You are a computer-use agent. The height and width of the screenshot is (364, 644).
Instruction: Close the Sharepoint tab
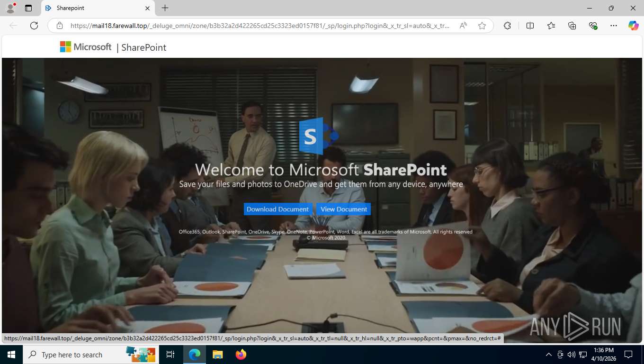tap(147, 8)
